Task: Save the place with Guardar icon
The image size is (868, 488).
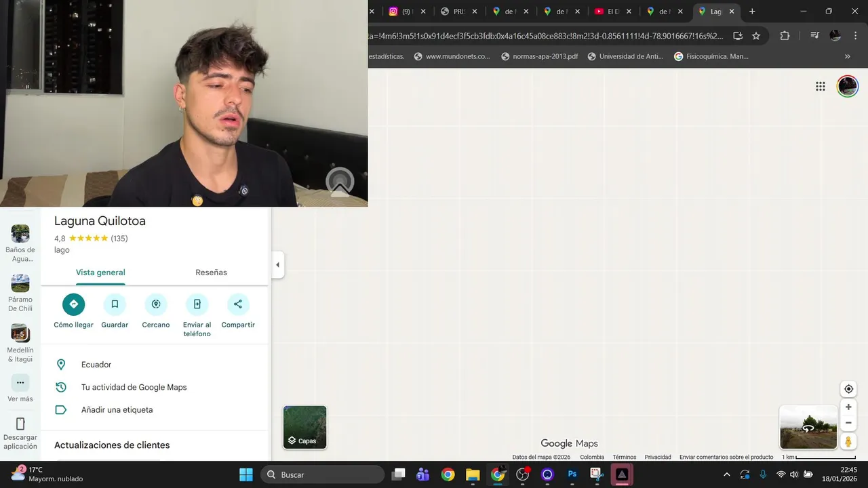Action: pos(115,304)
